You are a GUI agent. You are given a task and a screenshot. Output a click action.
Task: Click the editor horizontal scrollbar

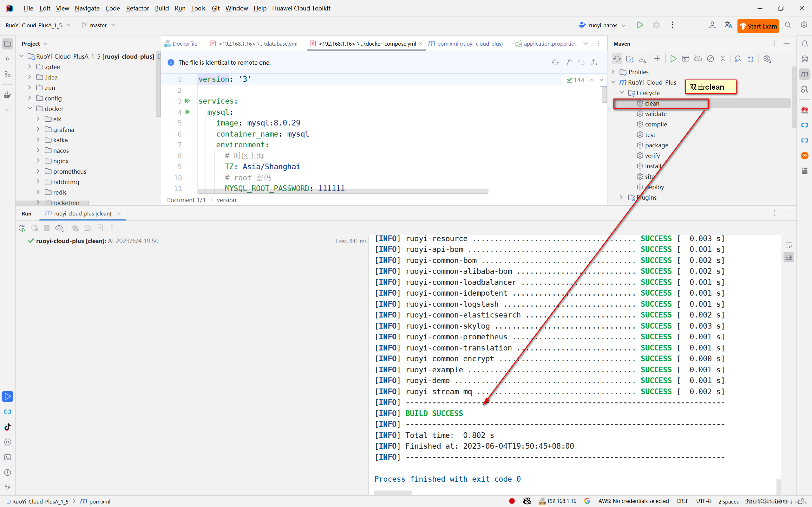(x=343, y=191)
